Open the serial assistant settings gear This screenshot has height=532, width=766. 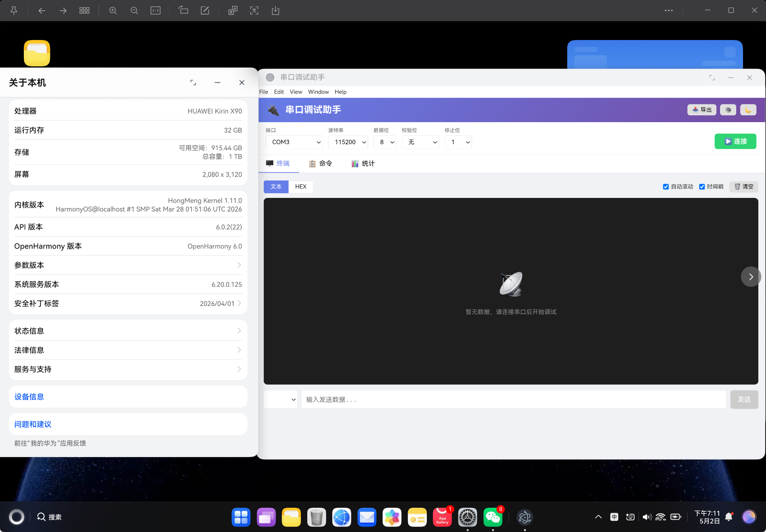[728, 110]
